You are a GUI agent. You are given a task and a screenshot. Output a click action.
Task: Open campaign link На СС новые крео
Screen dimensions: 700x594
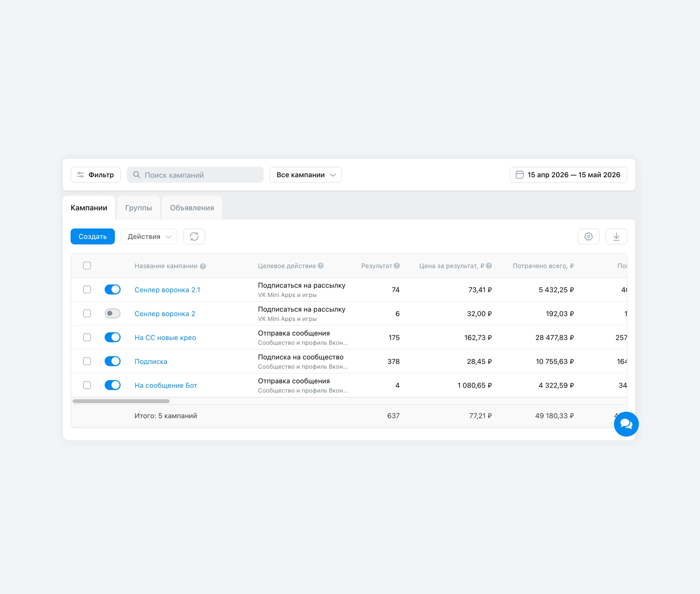[165, 338]
